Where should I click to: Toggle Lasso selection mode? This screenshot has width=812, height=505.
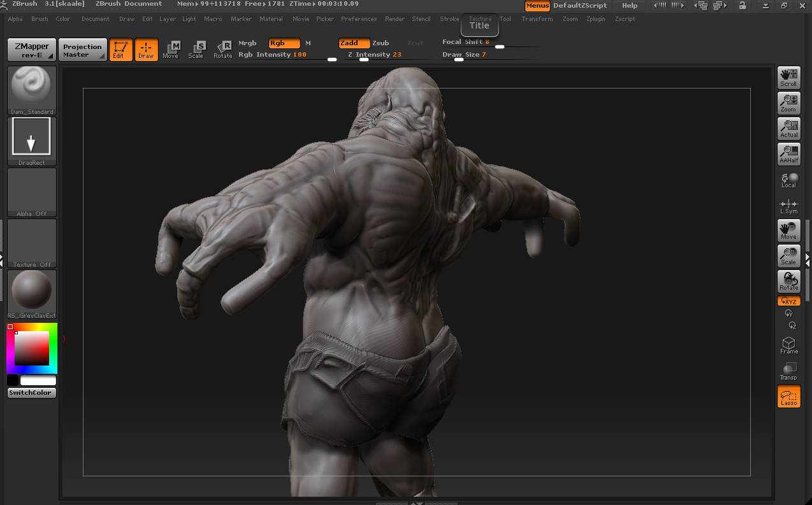pyautogui.click(x=789, y=396)
